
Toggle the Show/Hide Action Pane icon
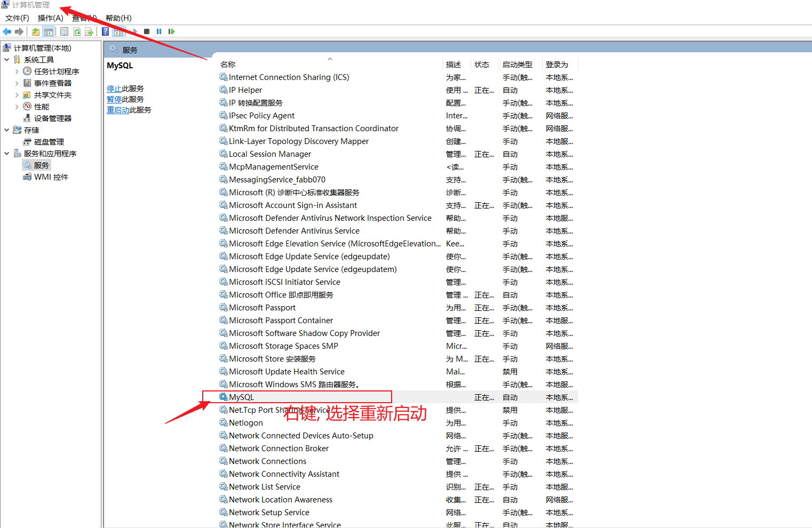(118, 31)
